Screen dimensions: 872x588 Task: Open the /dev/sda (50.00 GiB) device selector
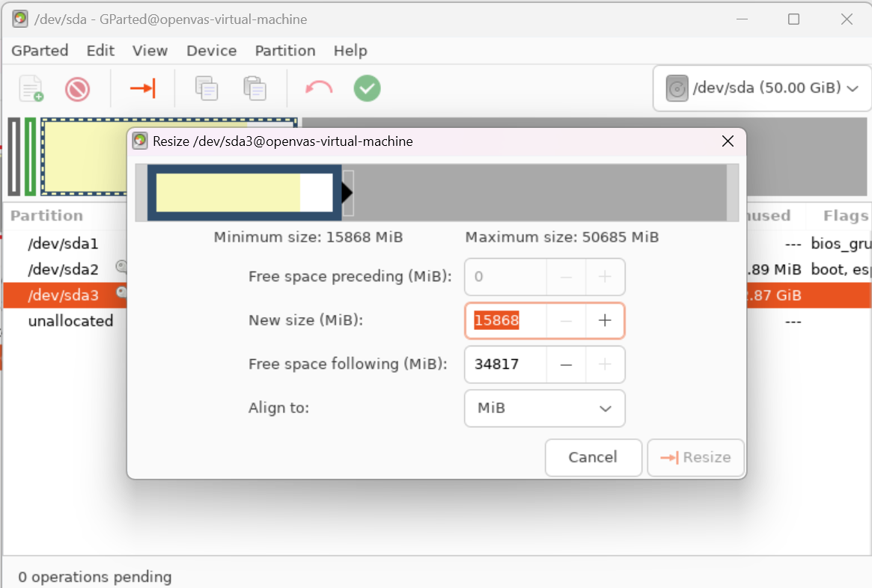(762, 88)
